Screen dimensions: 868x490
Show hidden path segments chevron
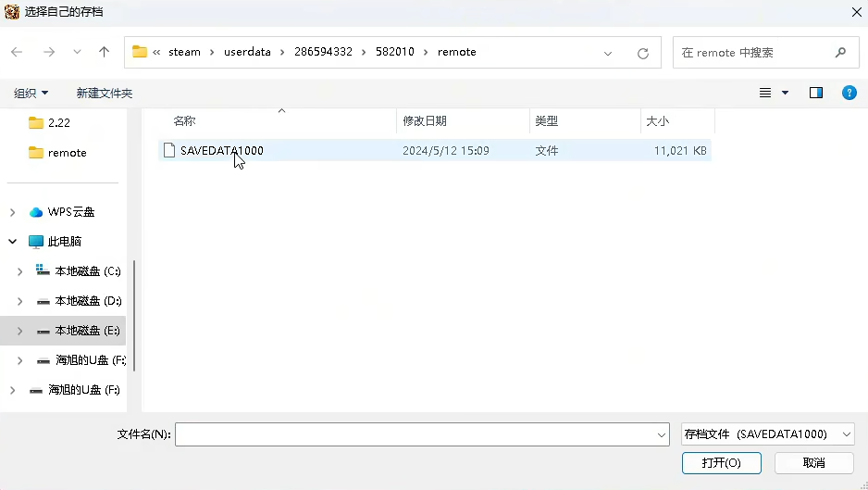tap(156, 52)
